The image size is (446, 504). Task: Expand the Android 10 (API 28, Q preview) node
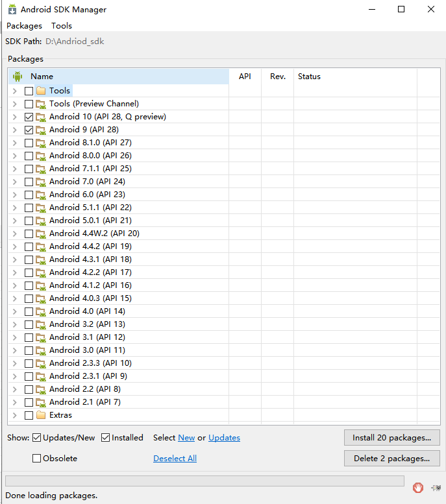click(15, 117)
